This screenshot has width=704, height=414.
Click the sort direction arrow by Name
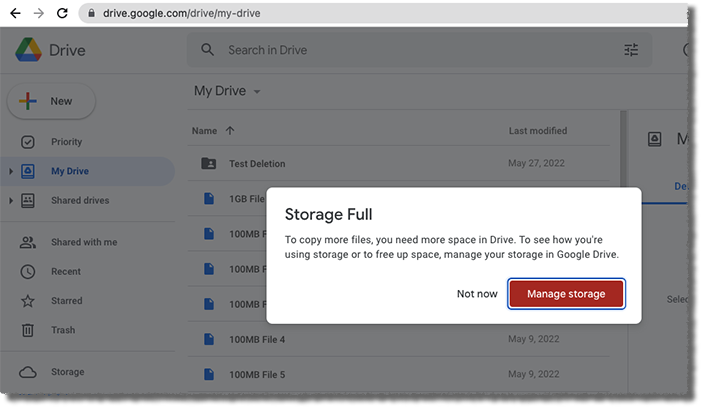click(231, 131)
